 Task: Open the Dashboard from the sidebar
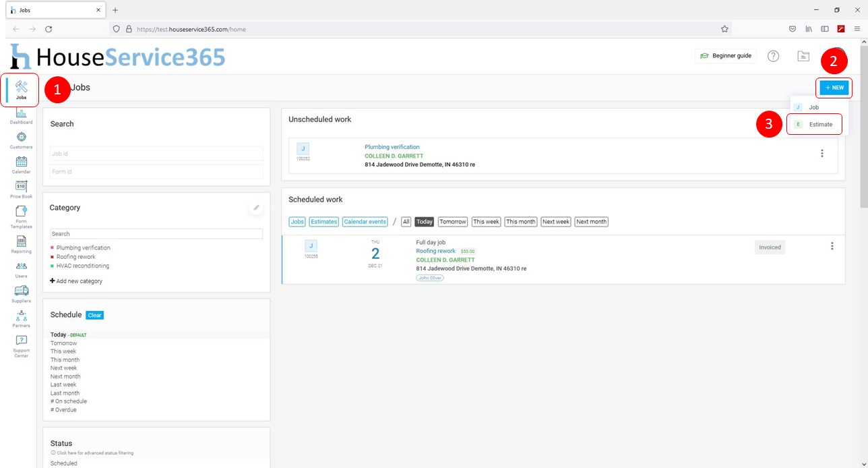point(22,115)
